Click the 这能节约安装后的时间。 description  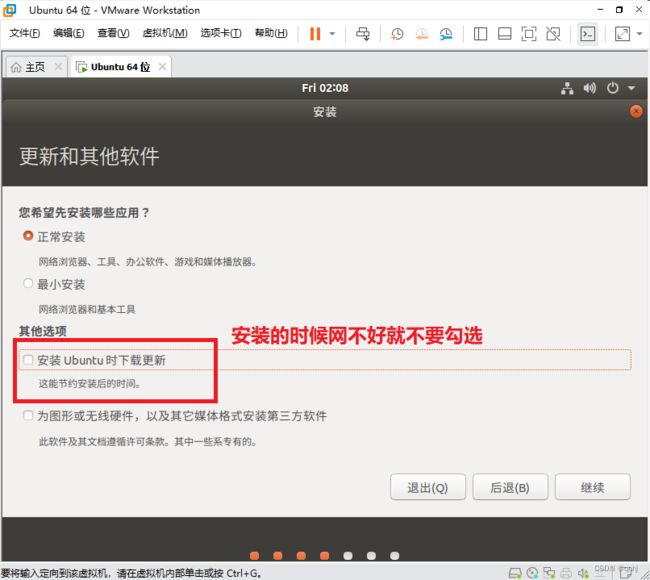(x=90, y=383)
